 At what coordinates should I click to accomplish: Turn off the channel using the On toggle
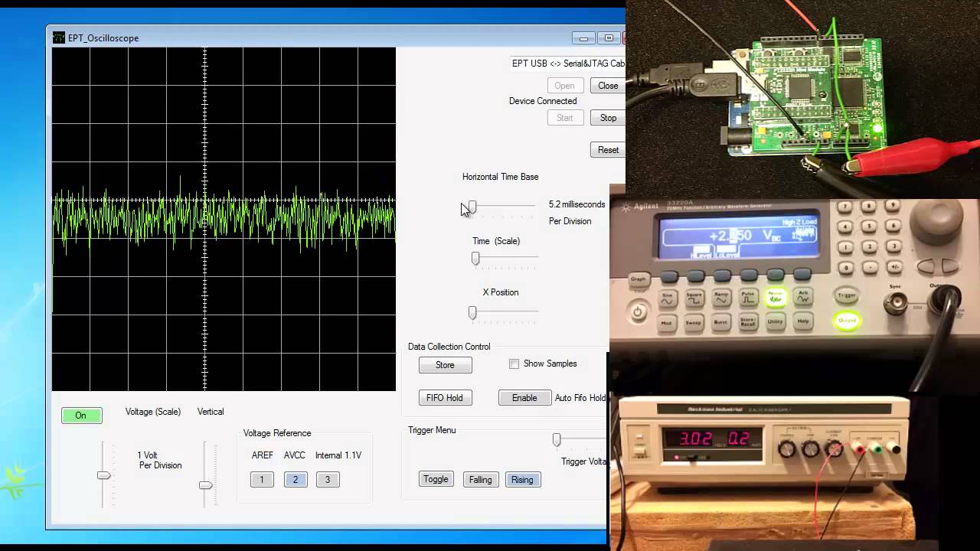coord(80,415)
